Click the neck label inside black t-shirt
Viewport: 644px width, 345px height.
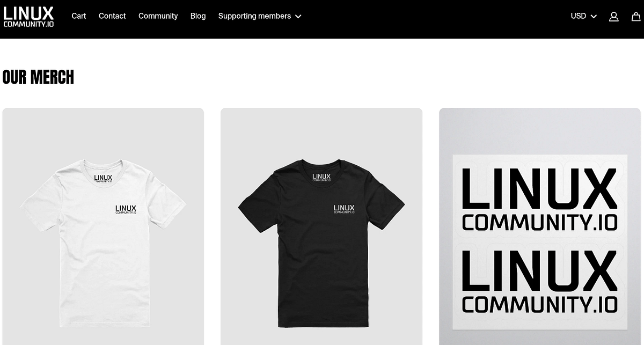[x=321, y=178]
